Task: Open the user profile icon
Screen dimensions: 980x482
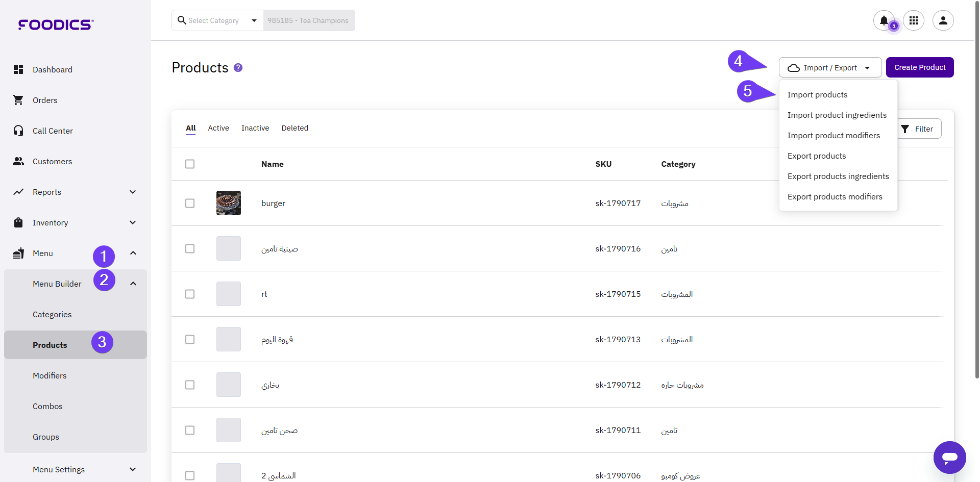Action: tap(943, 20)
